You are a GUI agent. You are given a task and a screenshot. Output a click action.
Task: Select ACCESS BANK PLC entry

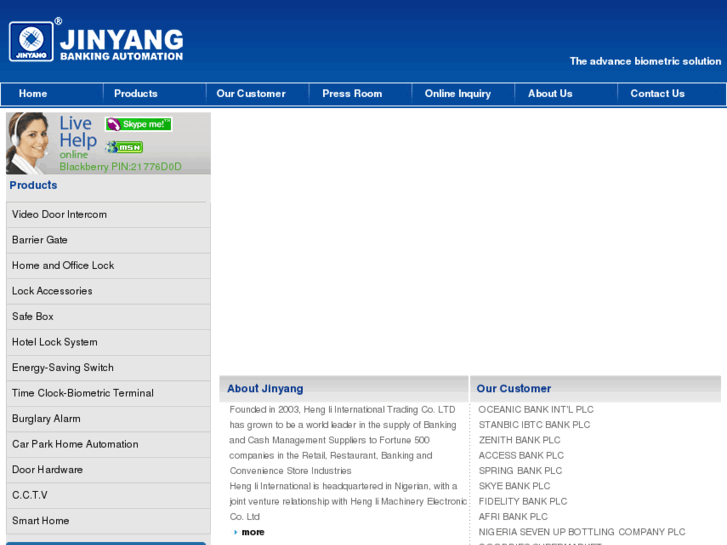521,455
